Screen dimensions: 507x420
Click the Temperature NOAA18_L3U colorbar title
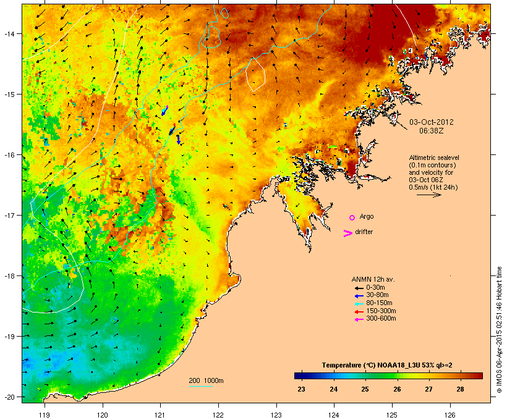[387, 365]
